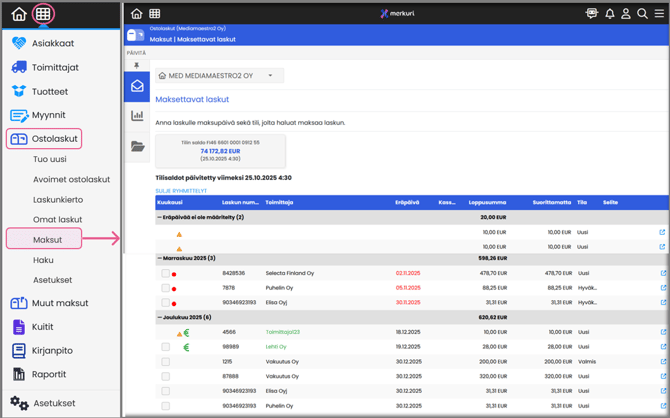Click the pin icon under Päivitä
Viewport: 670px width, 418px height.
coord(137,66)
